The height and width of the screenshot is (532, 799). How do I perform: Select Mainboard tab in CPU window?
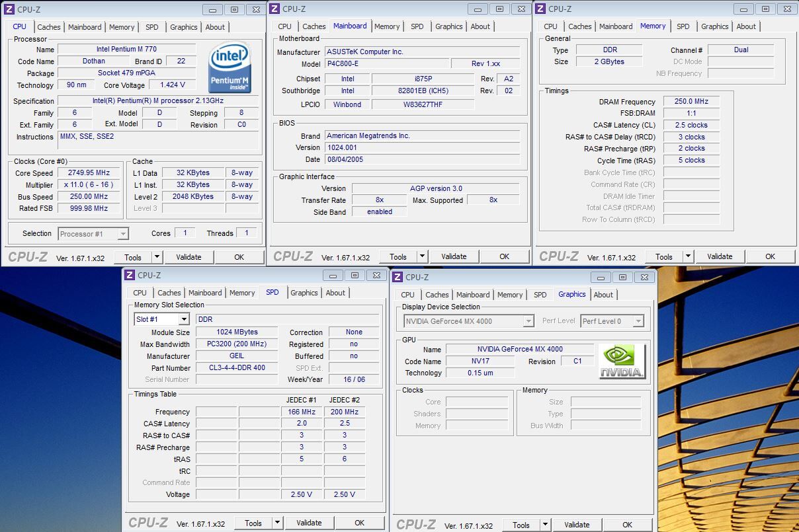click(x=85, y=27)
